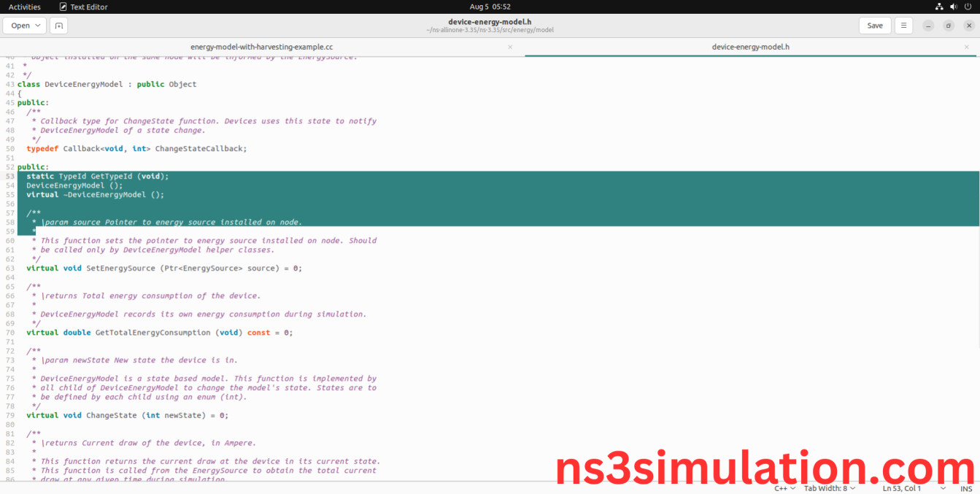
Task: Click the document overview icon beside Open
Action: click(58, 25)
